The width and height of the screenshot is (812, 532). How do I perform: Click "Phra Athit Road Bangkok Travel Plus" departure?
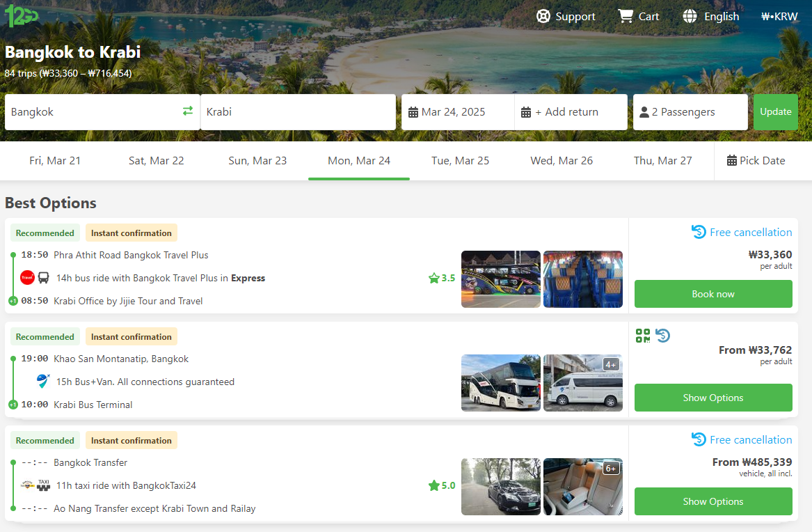(131, 255)
